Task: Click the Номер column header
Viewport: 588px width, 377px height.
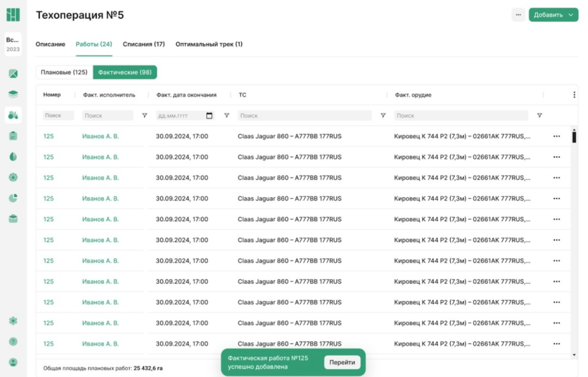Action: coord(52,95)
